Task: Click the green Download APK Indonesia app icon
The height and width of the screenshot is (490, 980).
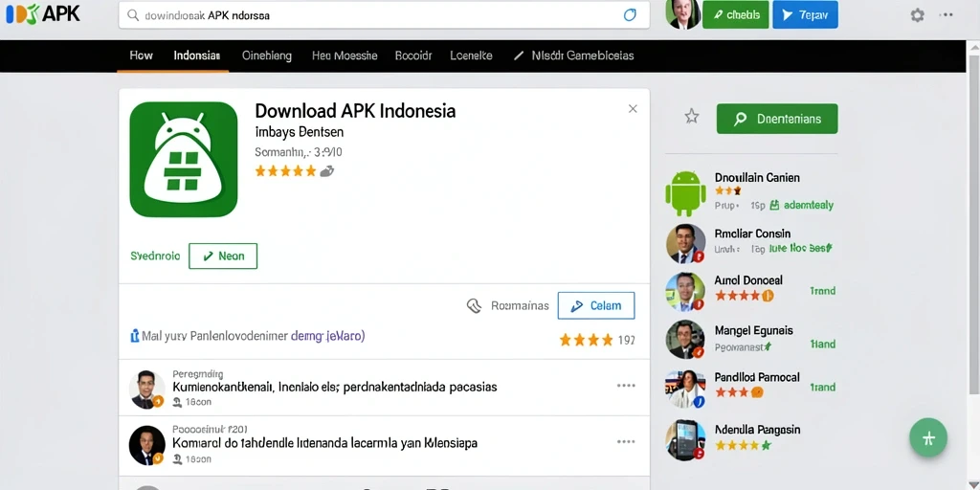Action: [184, 160]
